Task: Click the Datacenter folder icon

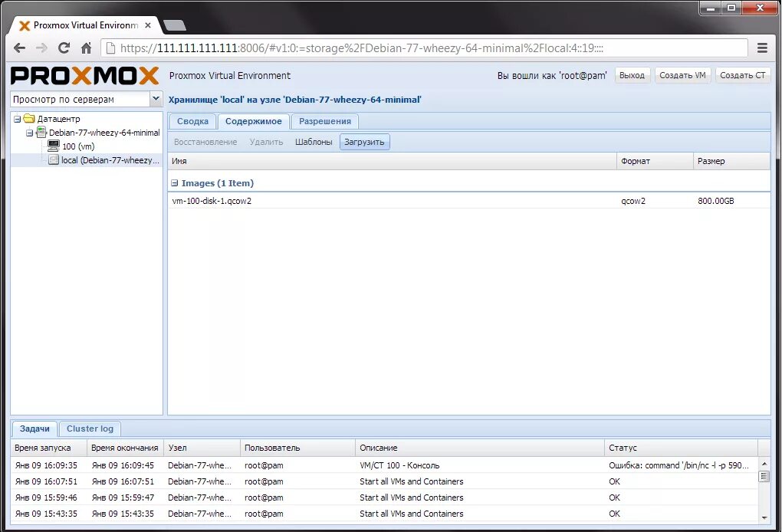Action: point(29,119)
